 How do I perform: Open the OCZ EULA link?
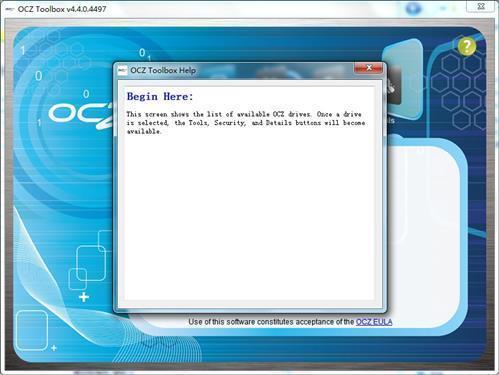point(374,322)
